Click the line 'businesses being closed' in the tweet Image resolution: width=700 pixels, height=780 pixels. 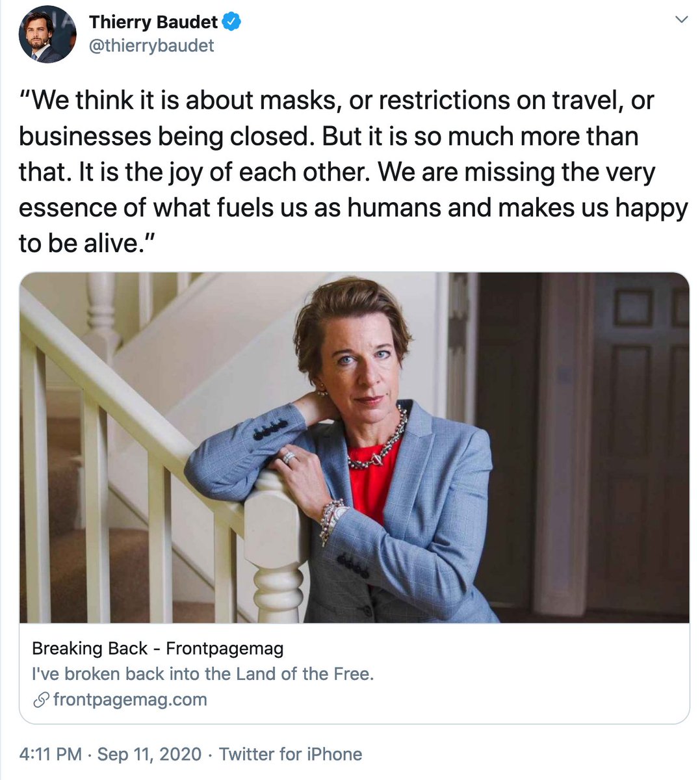click(166, 136)
